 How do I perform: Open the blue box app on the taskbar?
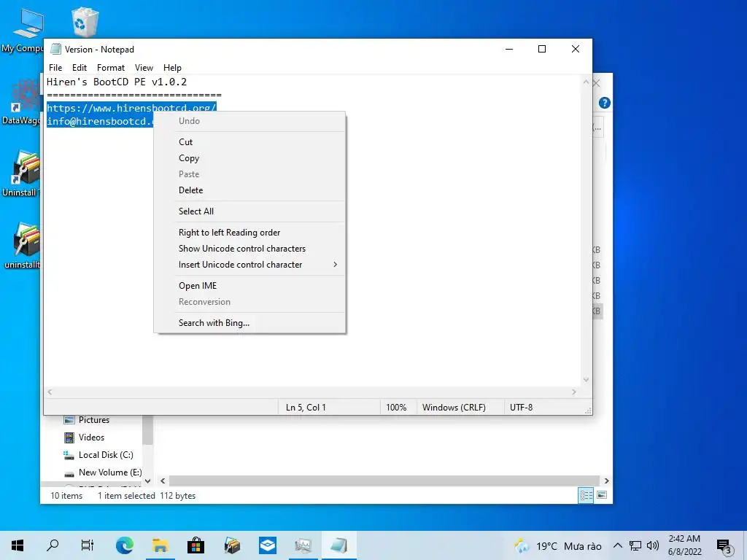[x=267, y=545]
